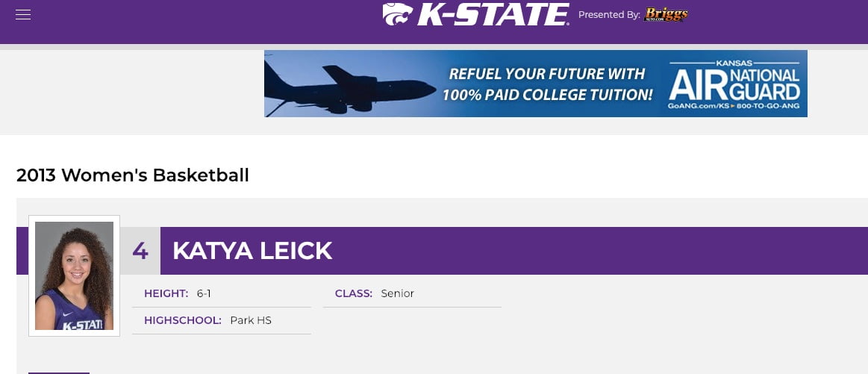Select the Katya Leick name banner
Screen dimensions: 868x374
(513, 250)
